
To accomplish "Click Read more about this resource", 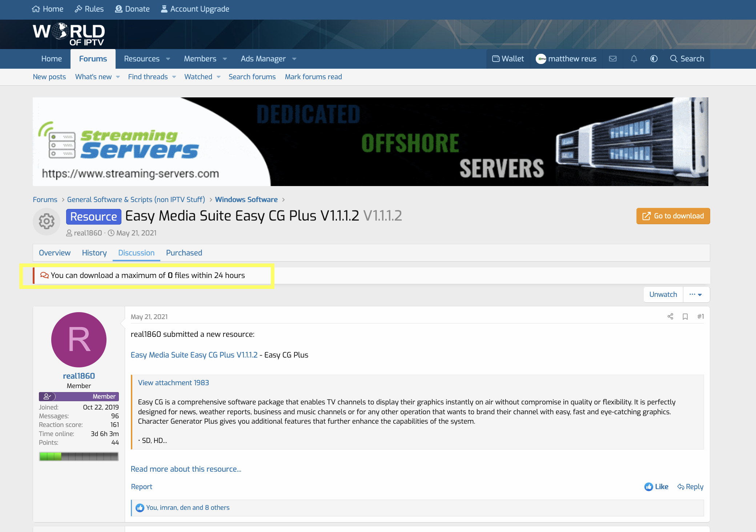I will (186, 469).
